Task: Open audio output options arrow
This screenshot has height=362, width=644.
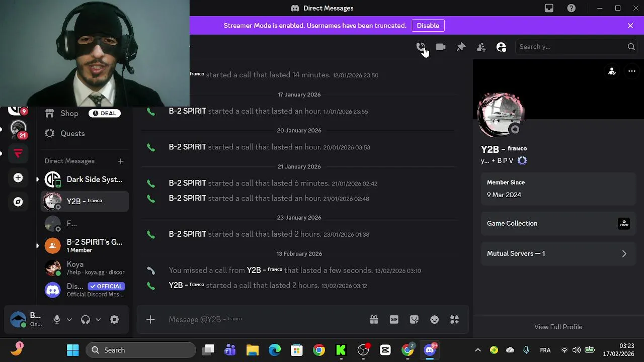Action: pos(98,319)
